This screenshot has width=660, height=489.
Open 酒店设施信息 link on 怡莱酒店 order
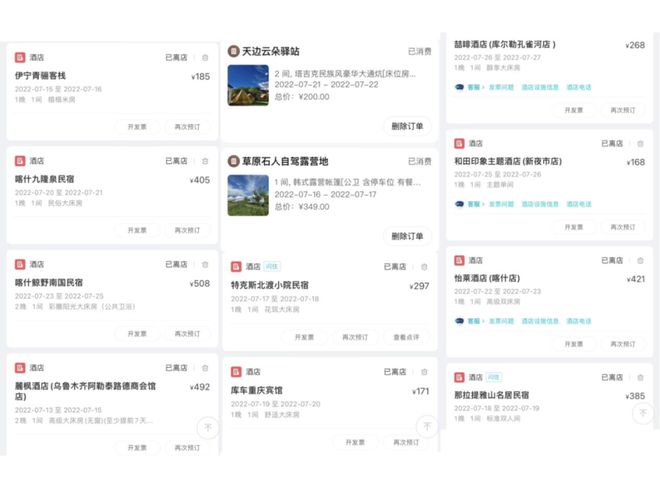point(540,321)
